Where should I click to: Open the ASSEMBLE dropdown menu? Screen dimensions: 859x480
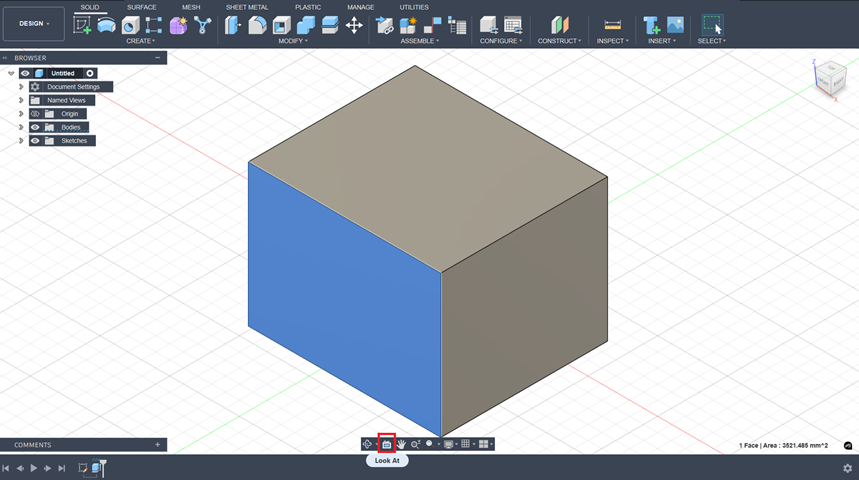coord(420,41)
